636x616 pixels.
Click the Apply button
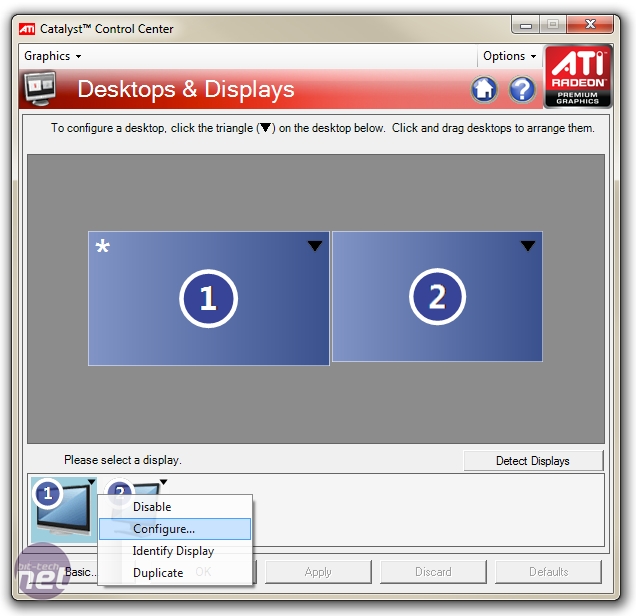[x=318, y=572]
